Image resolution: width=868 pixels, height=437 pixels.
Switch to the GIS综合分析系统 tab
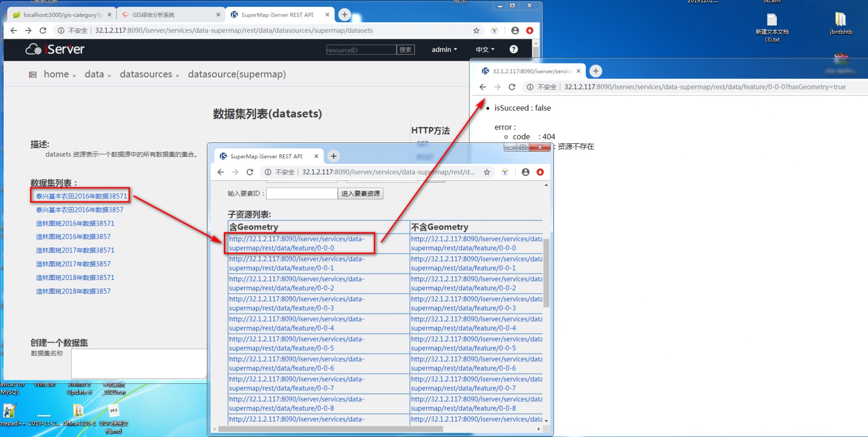[170, 15]
